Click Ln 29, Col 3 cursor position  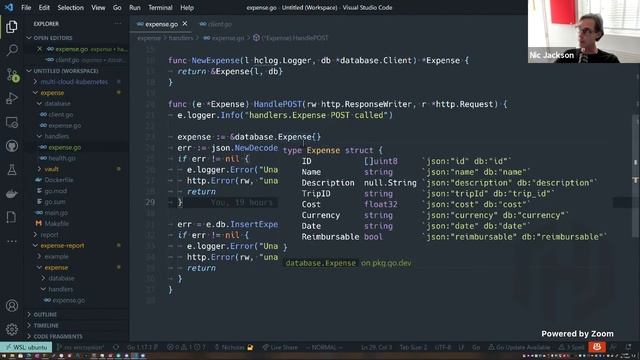coord(376,347)
